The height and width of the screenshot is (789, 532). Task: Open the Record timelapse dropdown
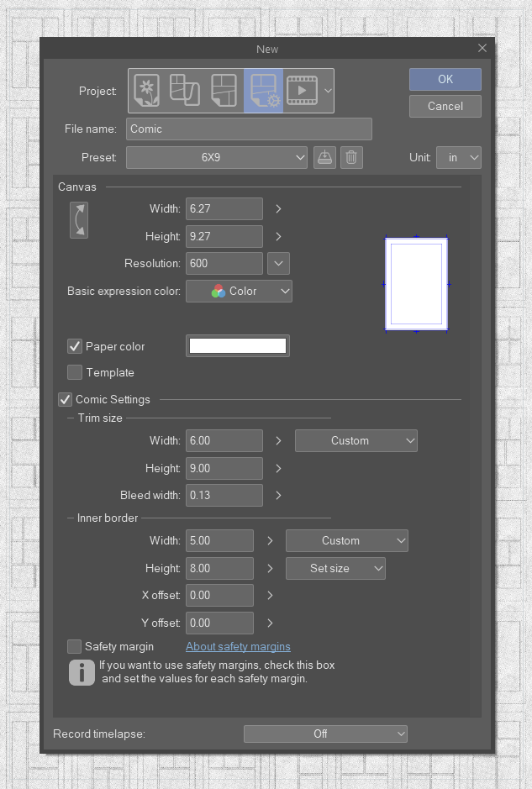(325, 734)
